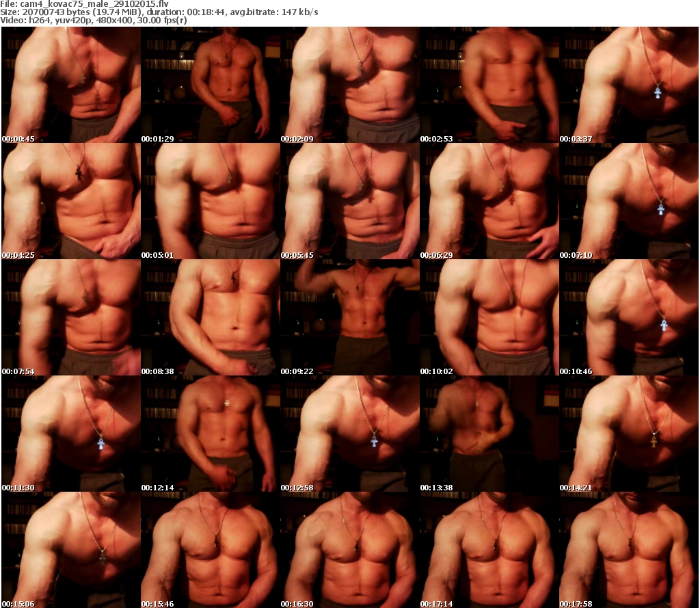The width and height of the screenshot is (700, 608).
Task: Open the 00:16:30 thumbnail
Action: [x=350, y=549]
